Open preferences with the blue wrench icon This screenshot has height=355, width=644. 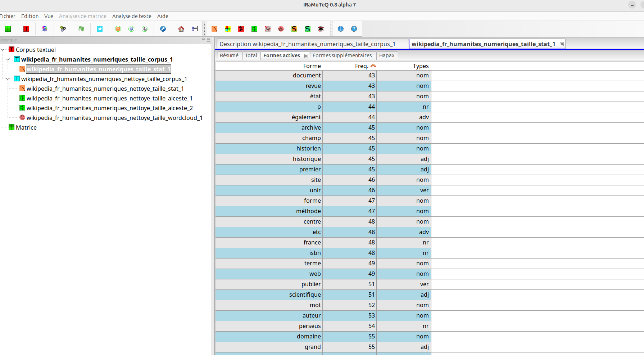click(x=163, y=29)
